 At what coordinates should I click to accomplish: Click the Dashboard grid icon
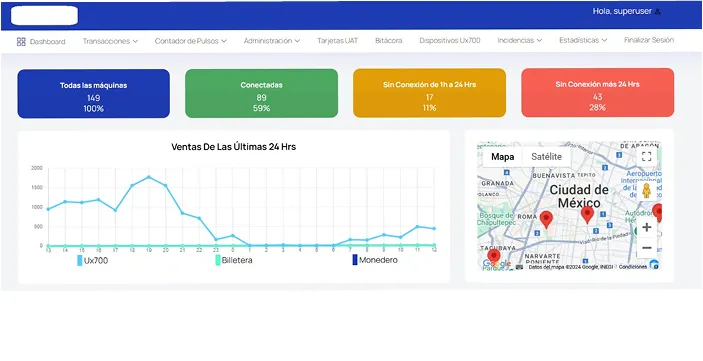coord(21,42)
